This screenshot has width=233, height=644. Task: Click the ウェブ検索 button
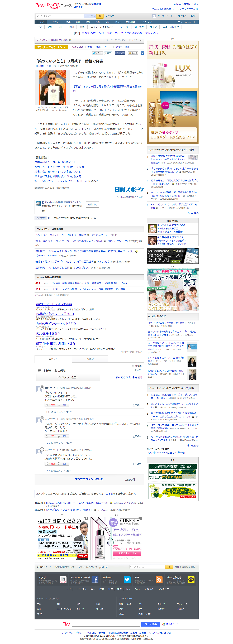(x=151, y=624)
